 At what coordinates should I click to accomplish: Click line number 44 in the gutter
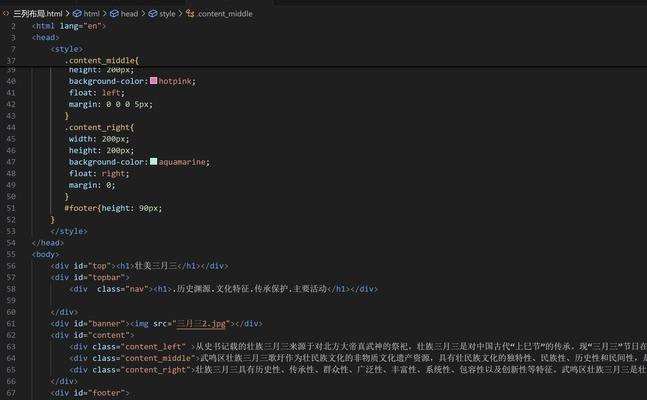[x=11, y=127]
